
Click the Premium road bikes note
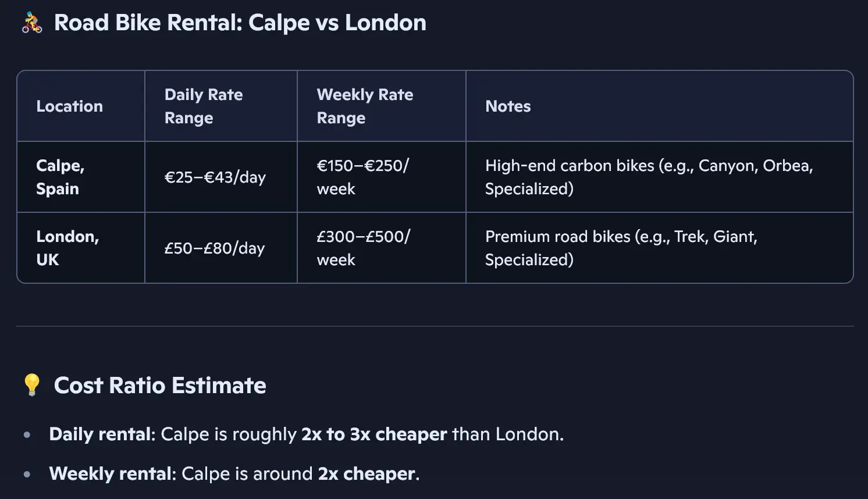click(621, 248)
